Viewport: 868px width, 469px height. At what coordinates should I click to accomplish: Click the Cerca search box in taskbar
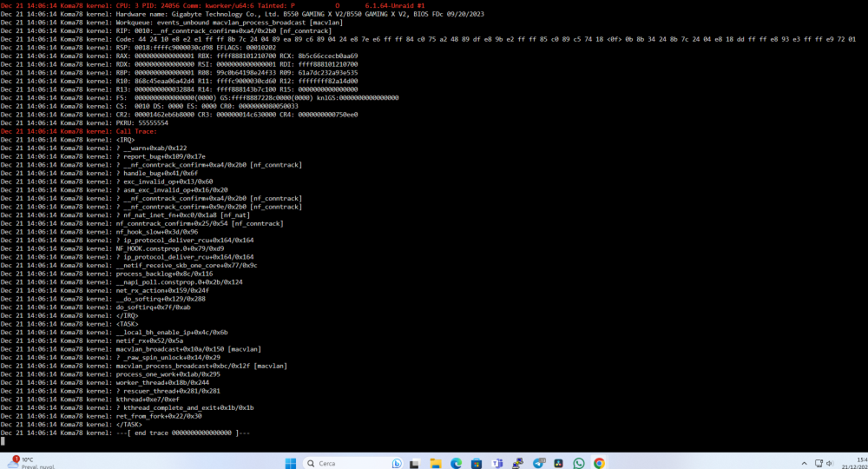(x=354, y=463)
